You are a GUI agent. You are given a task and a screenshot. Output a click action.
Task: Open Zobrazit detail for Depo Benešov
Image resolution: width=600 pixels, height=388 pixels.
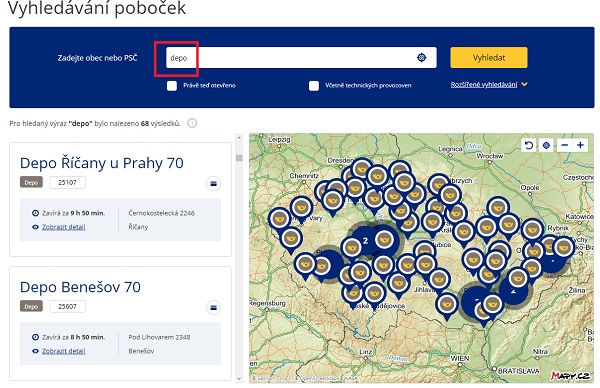click(x=64, y=351)
